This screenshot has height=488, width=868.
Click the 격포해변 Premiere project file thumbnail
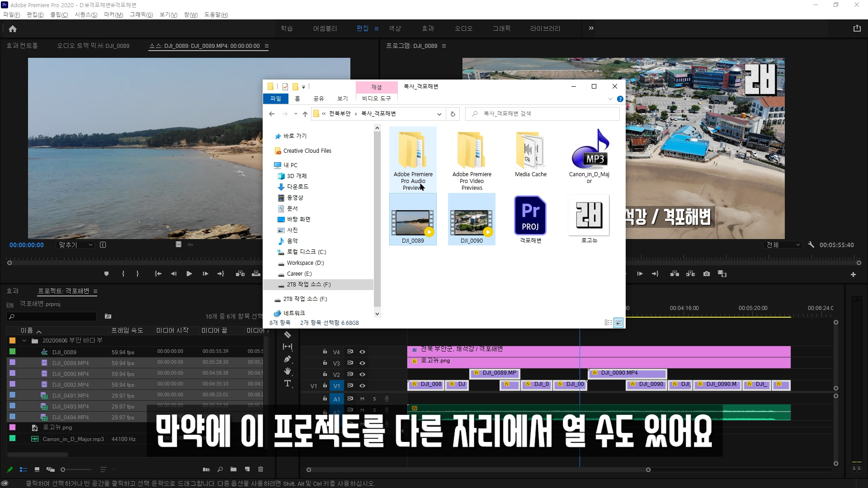pos(530,216)
